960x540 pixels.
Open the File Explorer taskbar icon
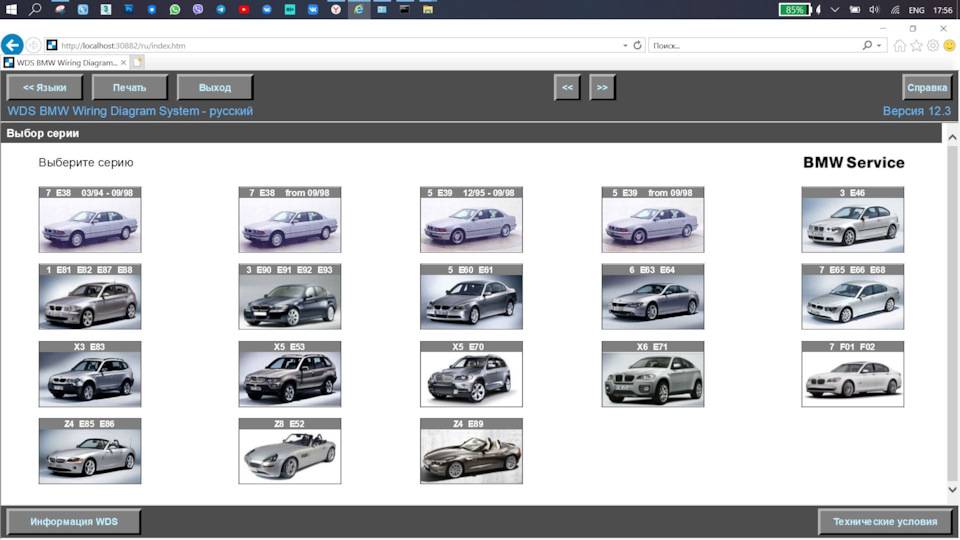click(427, 9)
